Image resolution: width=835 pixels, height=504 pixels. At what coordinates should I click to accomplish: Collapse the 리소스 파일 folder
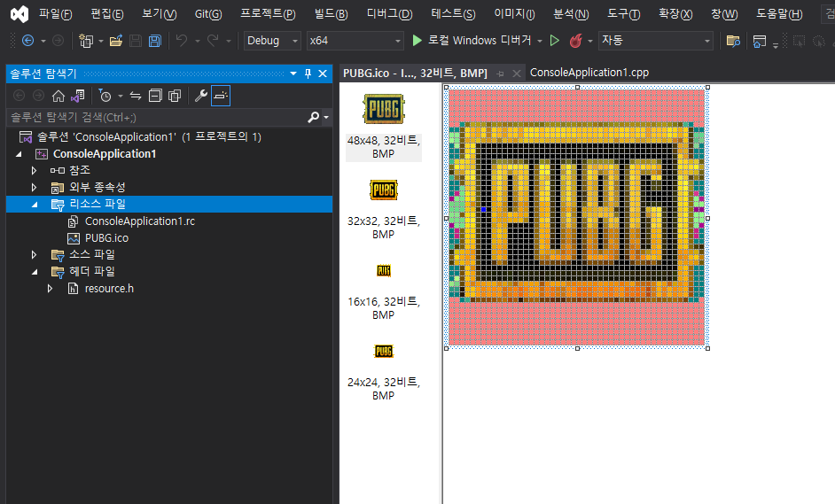(x=34, y=205)
